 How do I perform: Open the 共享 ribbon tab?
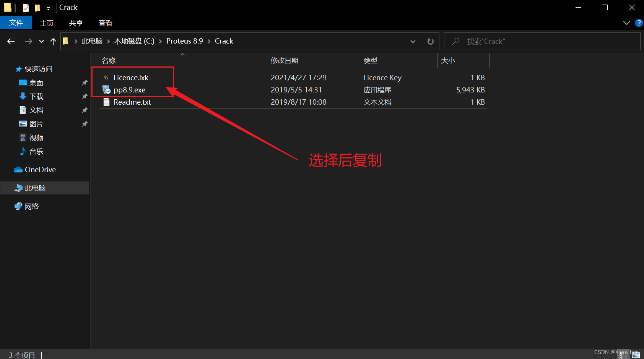[x=76, y=23]
